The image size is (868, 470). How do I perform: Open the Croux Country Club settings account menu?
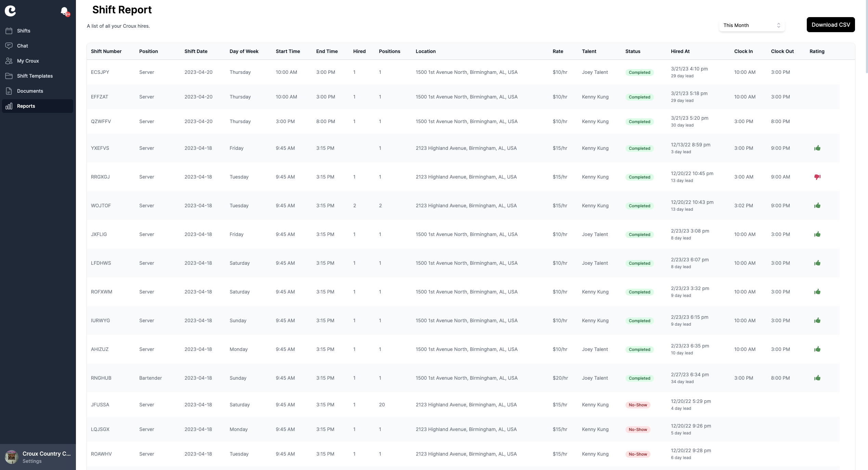[x=46, y=454]
